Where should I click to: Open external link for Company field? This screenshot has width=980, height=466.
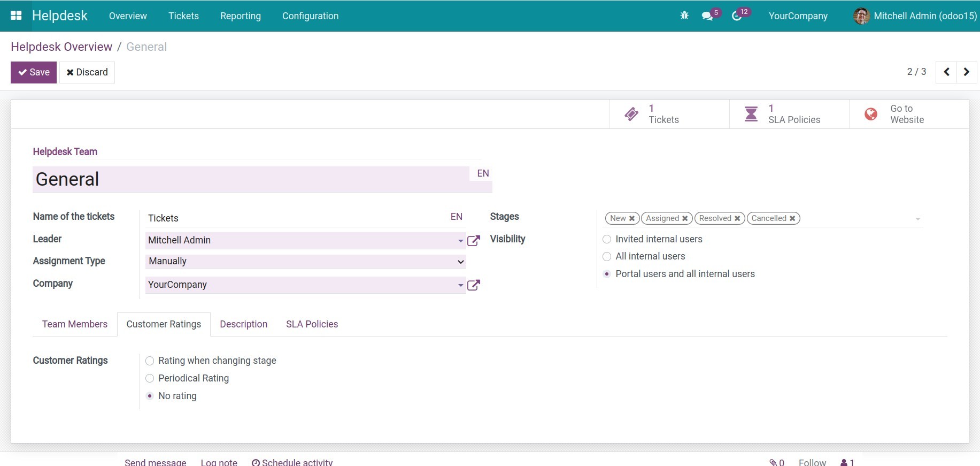point(473,285)
